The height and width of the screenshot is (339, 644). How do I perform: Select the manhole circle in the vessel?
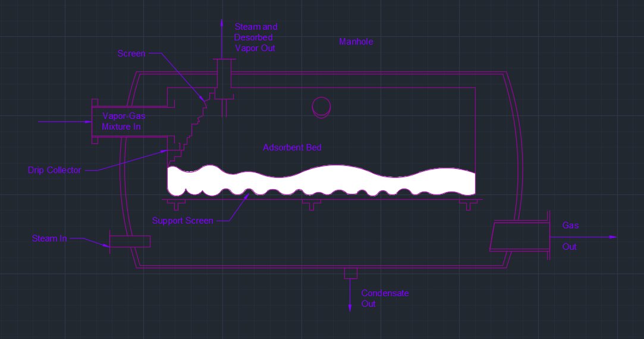321,107
